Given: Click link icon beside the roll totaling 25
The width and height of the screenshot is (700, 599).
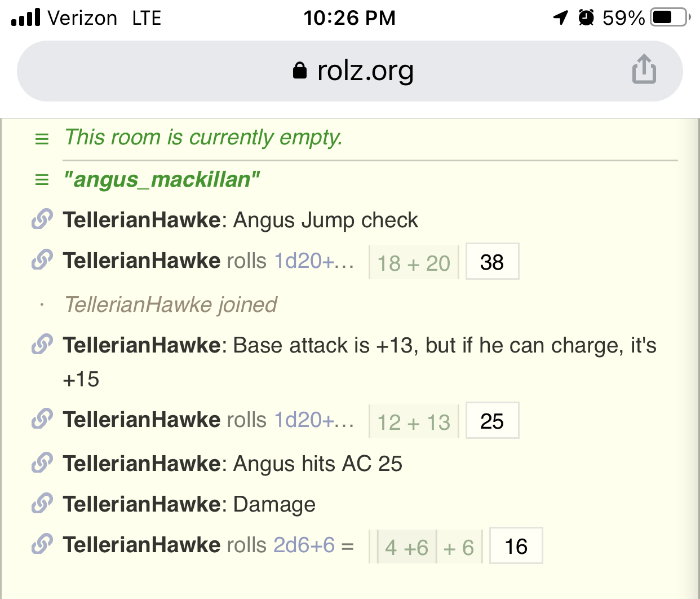Looking at the screenshot, I should (42, 420).
